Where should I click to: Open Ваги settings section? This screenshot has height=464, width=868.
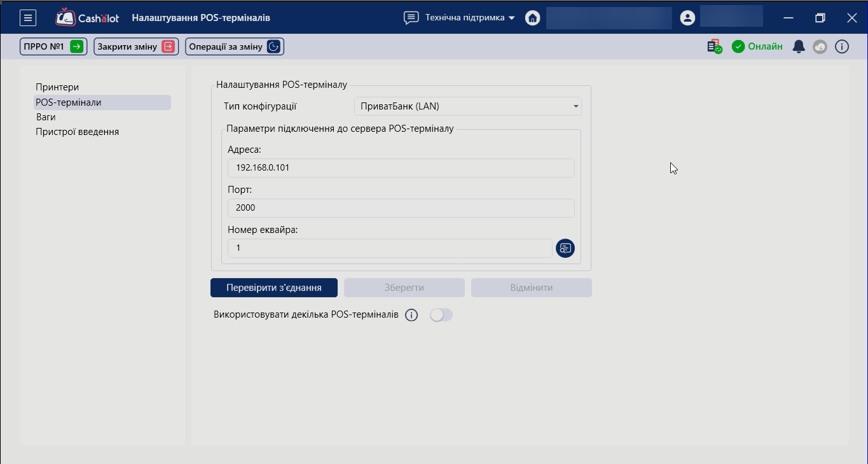pos(46,117)
